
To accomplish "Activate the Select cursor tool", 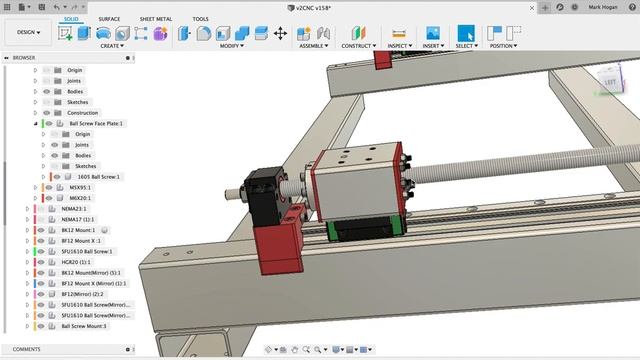I will pos(466,33).
